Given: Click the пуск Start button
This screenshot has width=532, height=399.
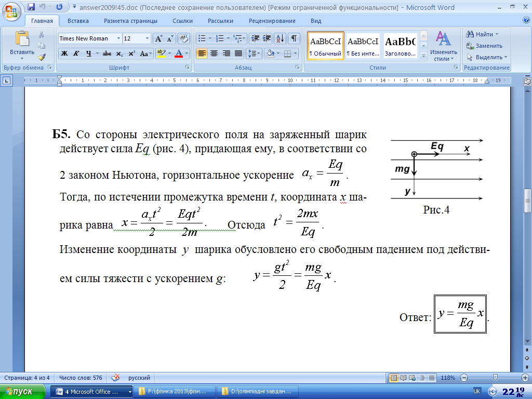Looking at the screenshot, I should pyautogui.click(x=23, y=392).
